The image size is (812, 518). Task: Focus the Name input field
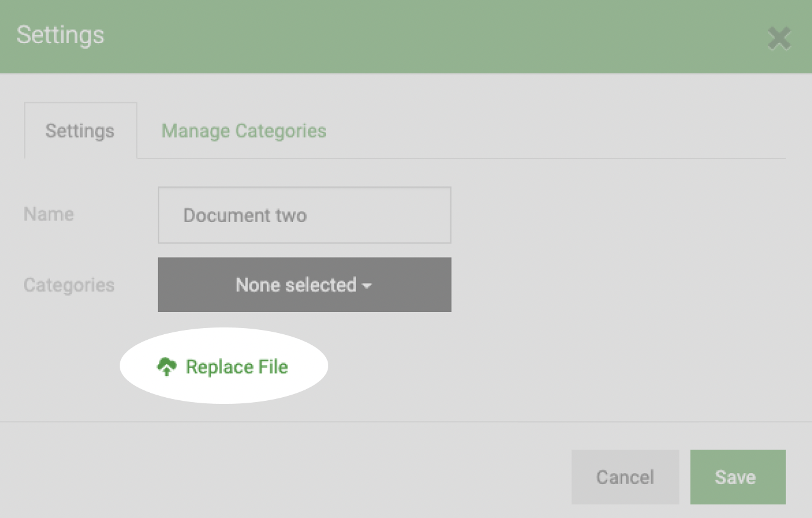click(x=304, y=215)
